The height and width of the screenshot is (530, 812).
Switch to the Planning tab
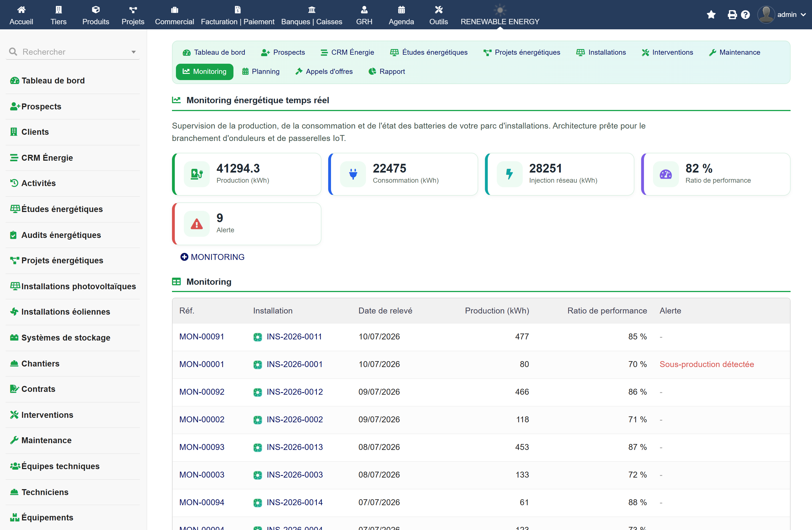261,72
